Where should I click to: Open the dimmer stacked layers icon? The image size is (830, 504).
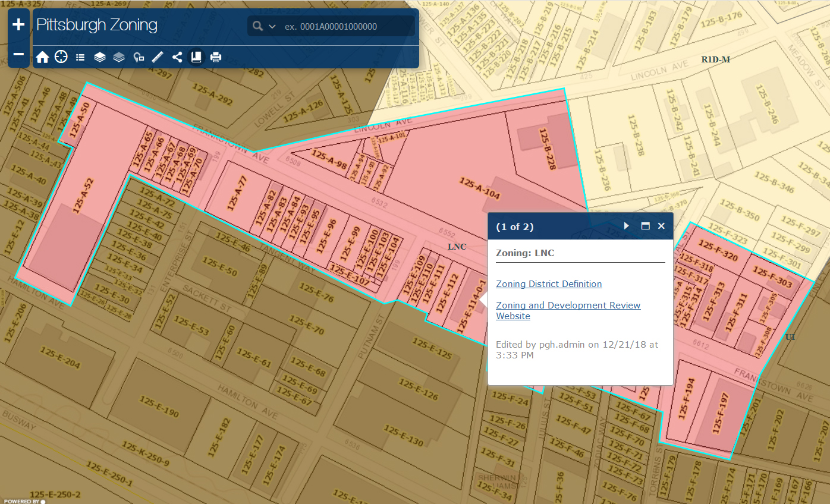(119, 57)
